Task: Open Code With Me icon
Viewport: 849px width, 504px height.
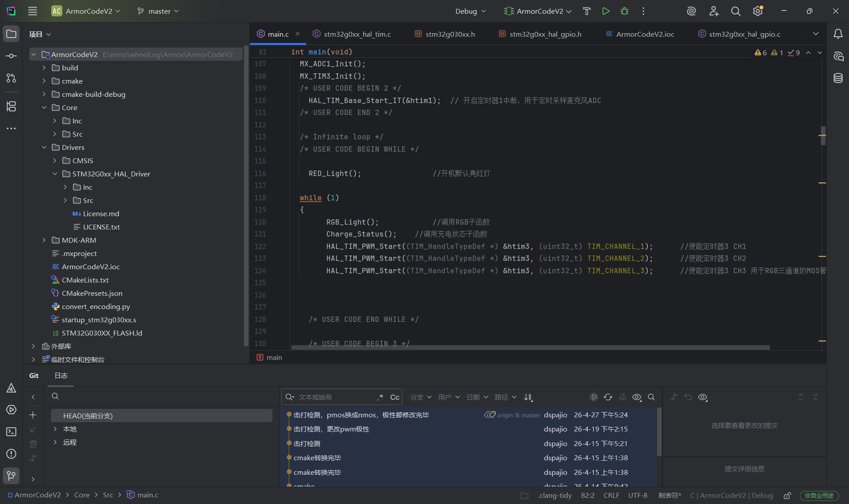Action: point(714,11)
